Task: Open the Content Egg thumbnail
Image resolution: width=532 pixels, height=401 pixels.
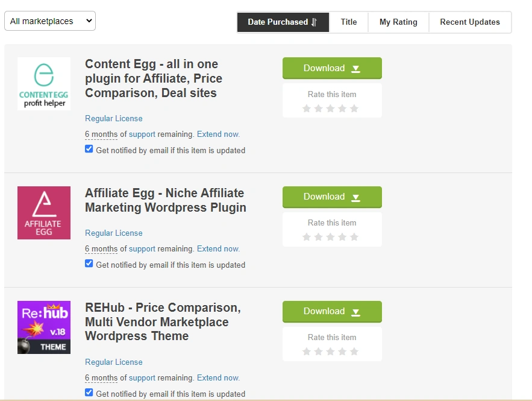Action: pos(44,84)
